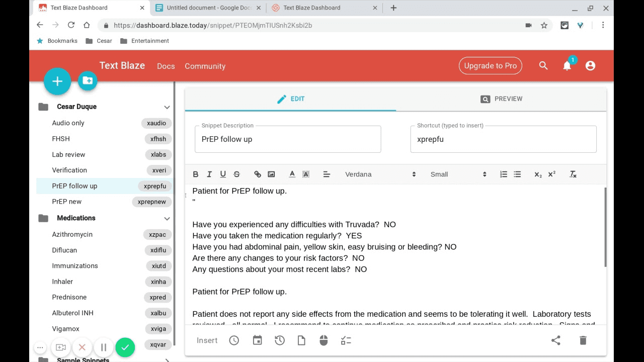This screenshot has height=362, width=644.
Task: Select the Verification snippet
Action: point(105,170)
